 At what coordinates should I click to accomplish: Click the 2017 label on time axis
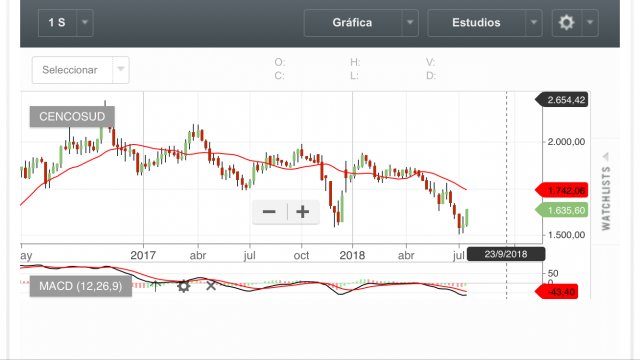pos(143,256)
